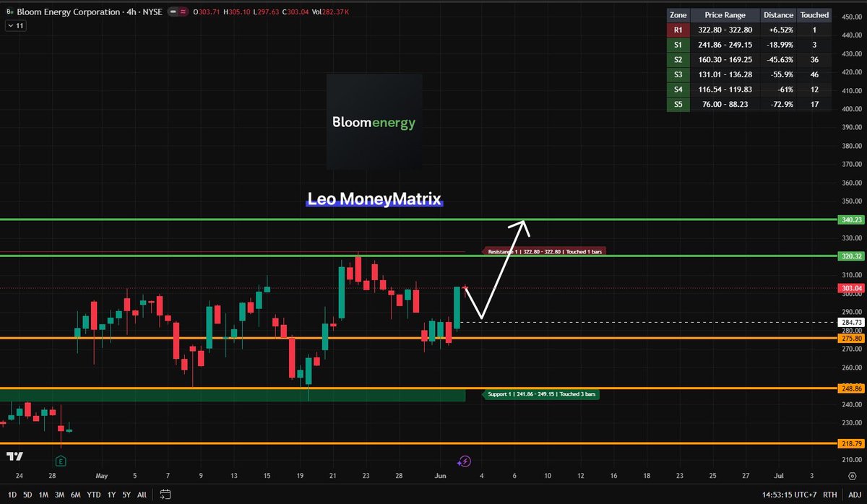
Task: Choose the YTD time range
Action: pyautogui.click(x=94, y=495)
